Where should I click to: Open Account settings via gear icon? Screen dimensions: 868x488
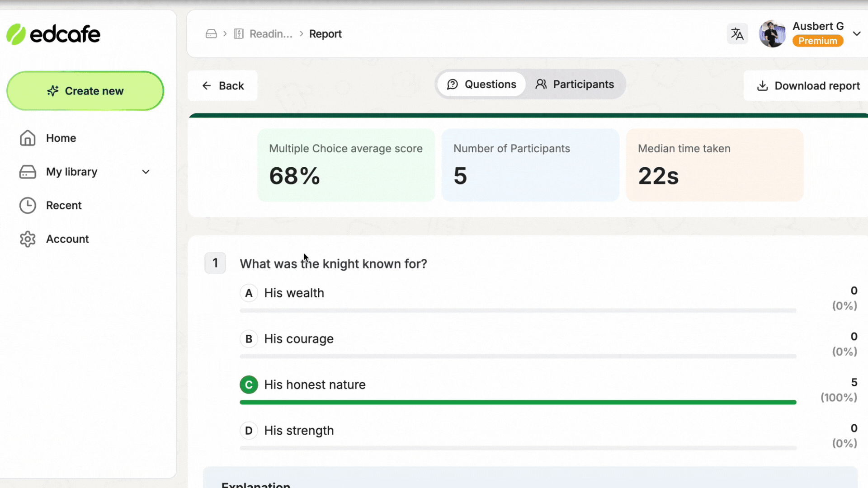pyautogui.click(x=28, y=239)
